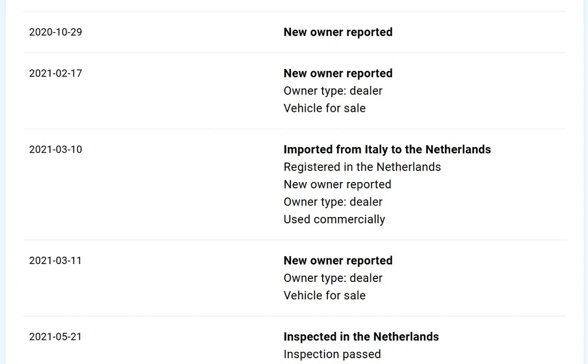Select the Used commercially line

point(334,219)
